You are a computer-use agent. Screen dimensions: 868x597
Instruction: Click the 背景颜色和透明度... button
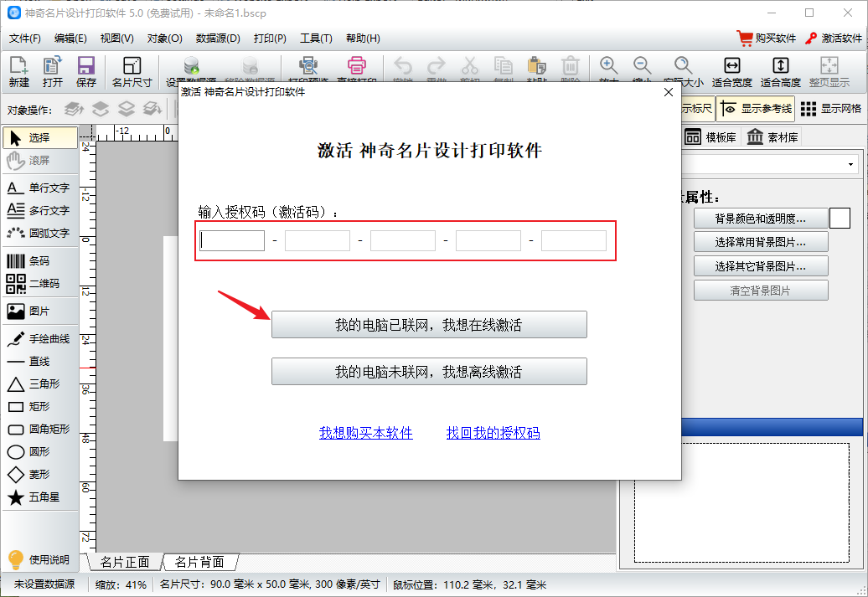[x=761, y=219]
